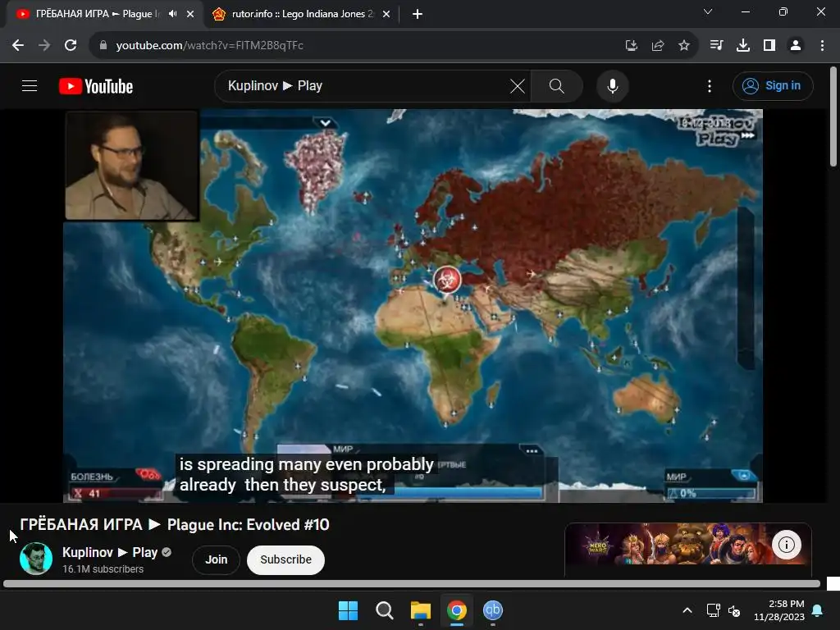840x630 pixels.
Task: Open Chrome profile icon
Action: tap(796, 46)
